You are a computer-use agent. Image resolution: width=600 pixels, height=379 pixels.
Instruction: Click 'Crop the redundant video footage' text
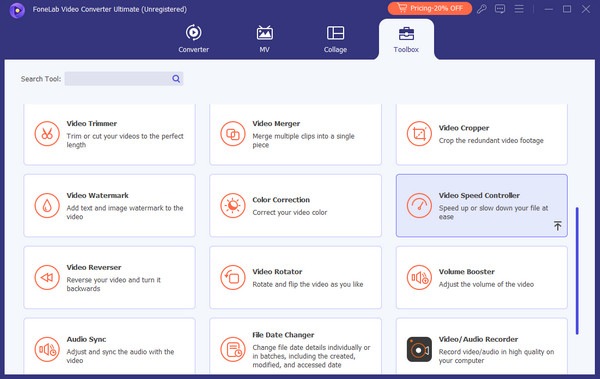491,140
